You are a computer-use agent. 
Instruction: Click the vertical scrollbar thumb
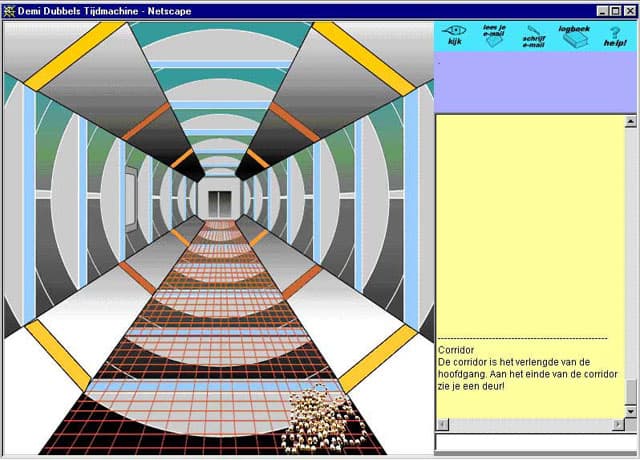tap(631, 391)
